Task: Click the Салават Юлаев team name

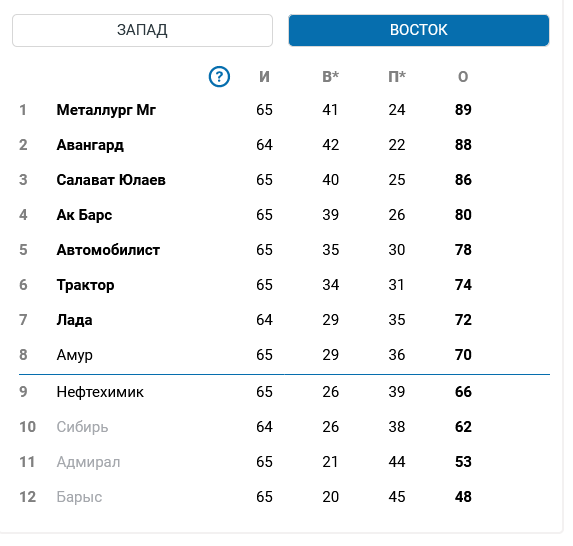Action: 111,180
